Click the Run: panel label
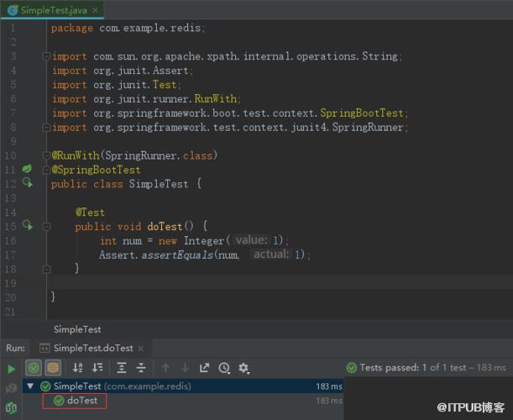Image resolution: width=513 pixels, height=420 pixels. click(x=15, y=348)
